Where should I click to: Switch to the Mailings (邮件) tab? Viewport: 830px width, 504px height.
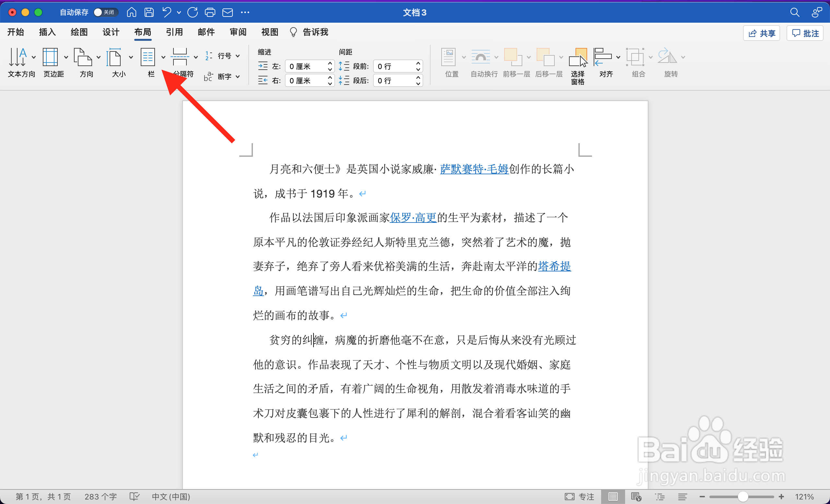(x=206, y=32)
